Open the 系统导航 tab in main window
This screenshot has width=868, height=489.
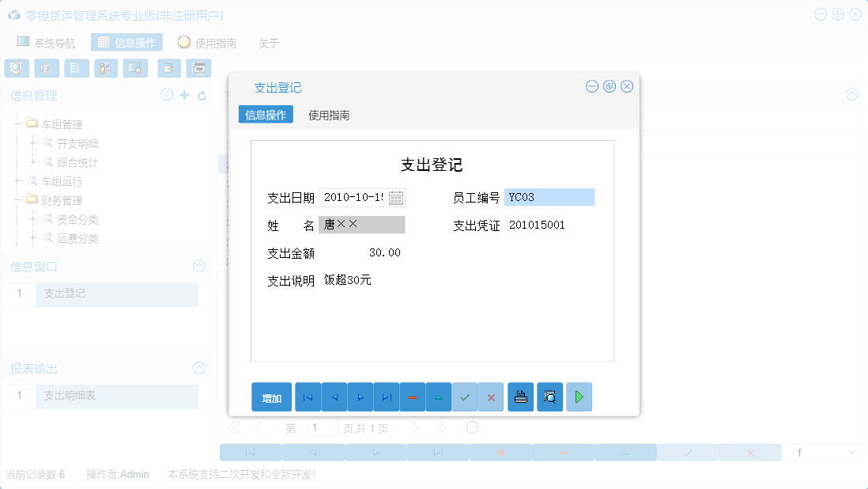[47, 42]
